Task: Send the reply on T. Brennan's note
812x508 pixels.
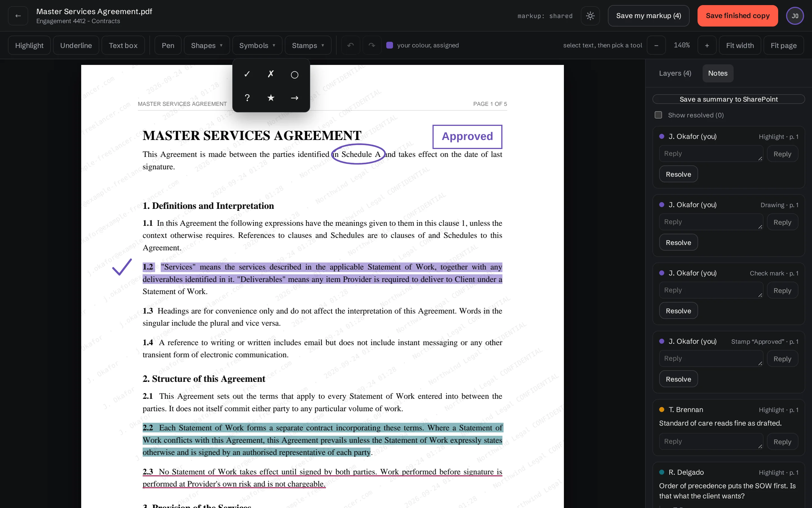Action: coord(782,442)
